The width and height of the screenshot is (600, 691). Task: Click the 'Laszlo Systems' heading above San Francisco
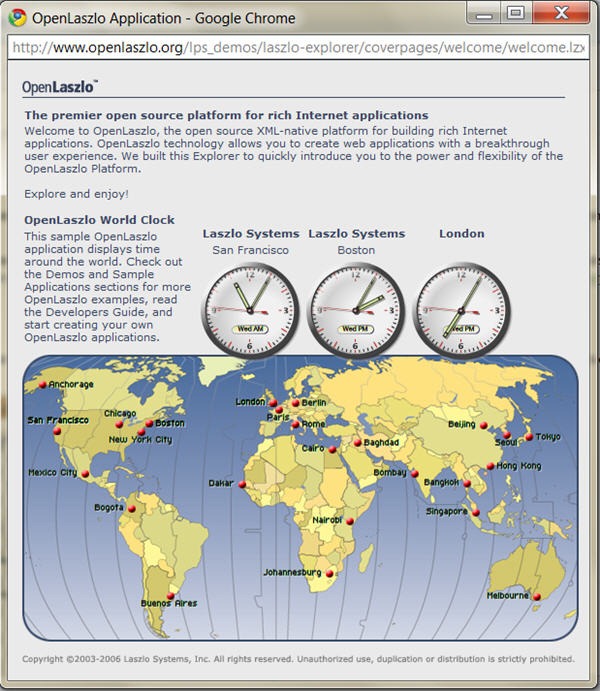[251, 234]
